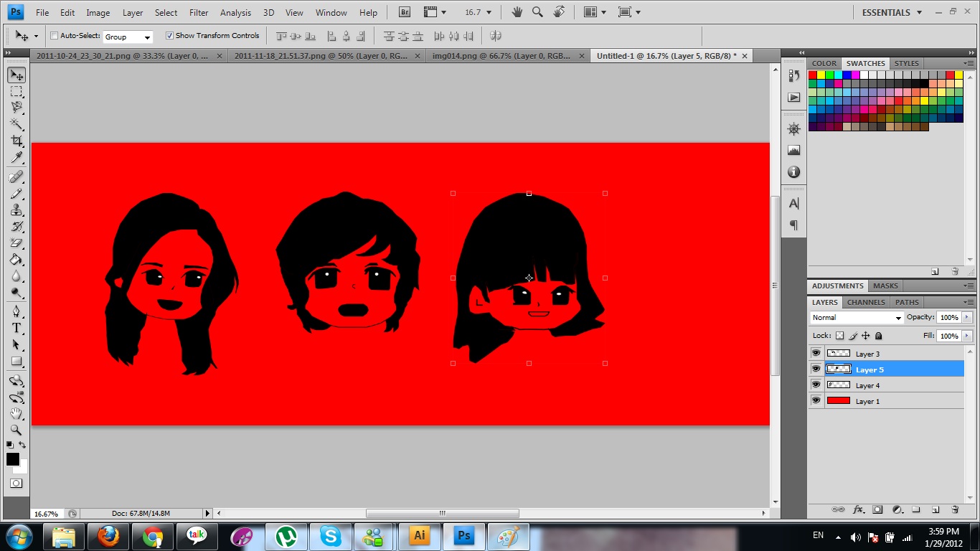Open the Filter menu
Viewport: 980px width, 551px height.
pos(199,12)
